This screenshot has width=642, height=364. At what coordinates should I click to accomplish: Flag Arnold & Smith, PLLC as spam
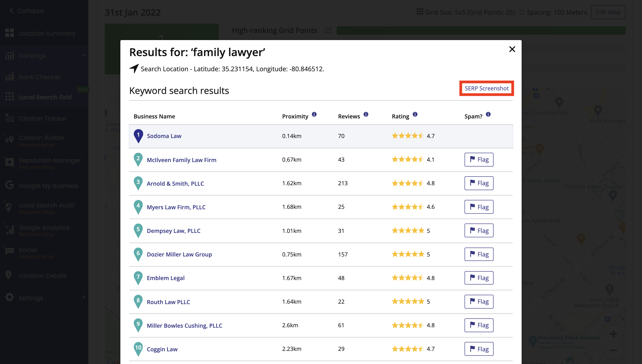point(479,183)
